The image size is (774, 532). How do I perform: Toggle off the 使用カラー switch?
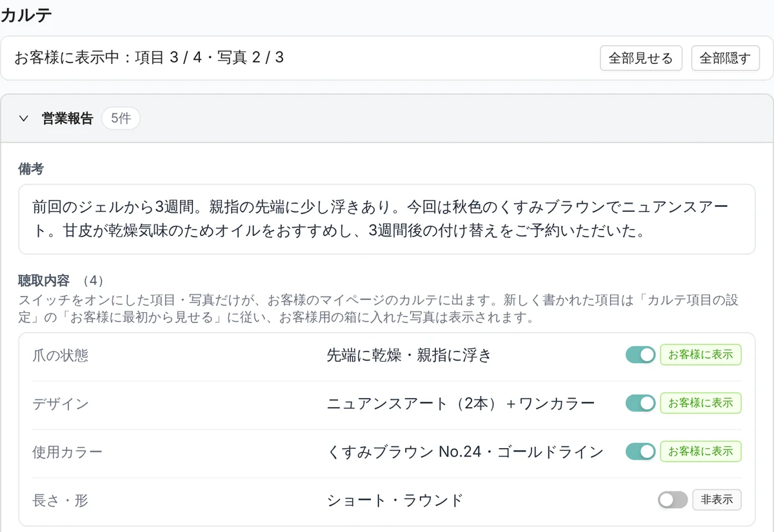point(640,451)
